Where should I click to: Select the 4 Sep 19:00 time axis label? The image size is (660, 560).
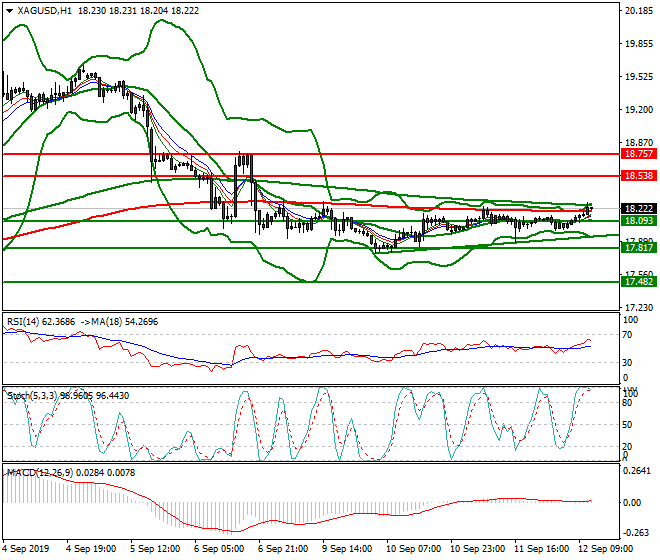91,549
